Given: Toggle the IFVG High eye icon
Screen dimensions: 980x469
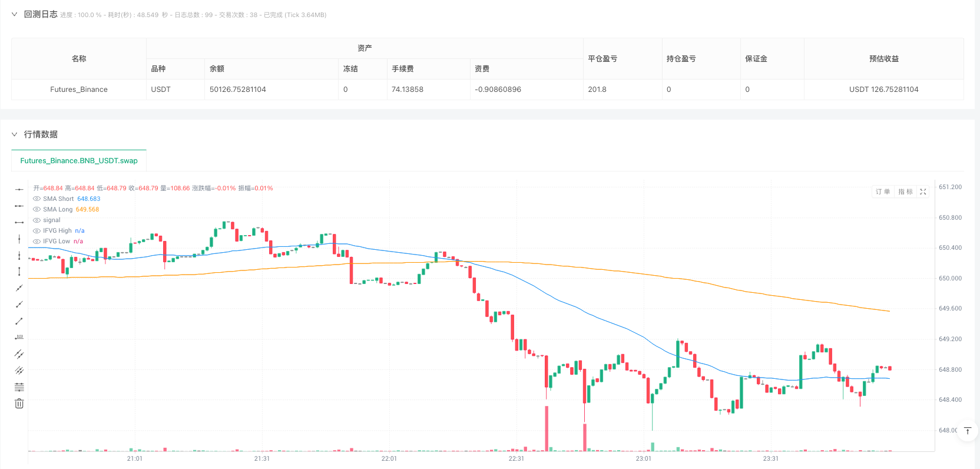Looking at the screenshot, I should 37,231.
